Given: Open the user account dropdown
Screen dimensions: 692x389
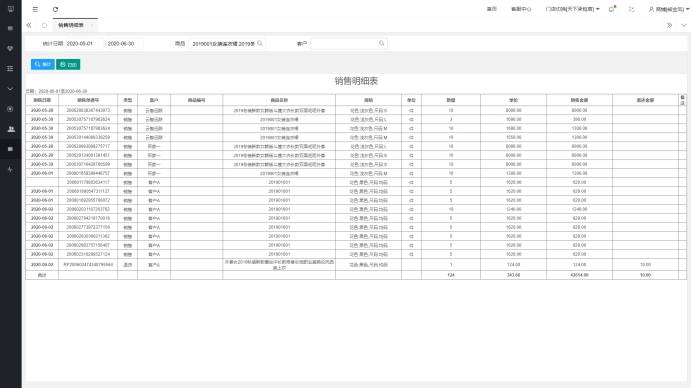Looking at the screenshot, I should point(668,9).
